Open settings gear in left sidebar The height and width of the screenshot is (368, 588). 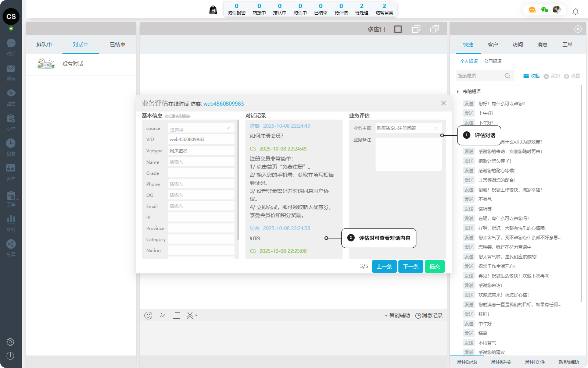(10, 342)
